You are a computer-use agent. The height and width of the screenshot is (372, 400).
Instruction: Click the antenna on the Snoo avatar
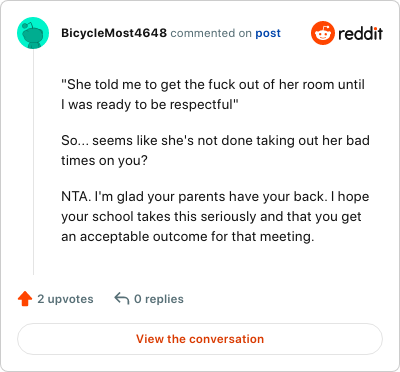(29, 24)
